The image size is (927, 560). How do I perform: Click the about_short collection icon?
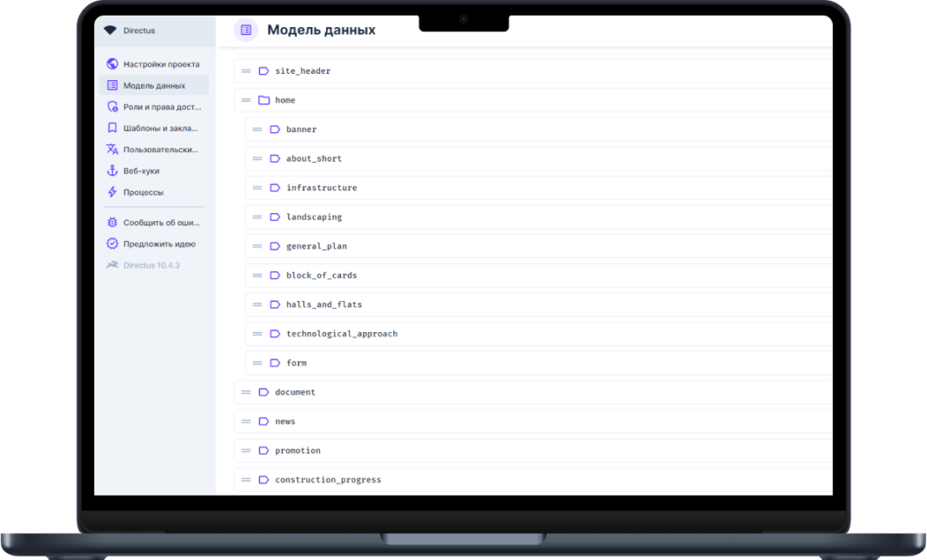(x=275, y=158)
